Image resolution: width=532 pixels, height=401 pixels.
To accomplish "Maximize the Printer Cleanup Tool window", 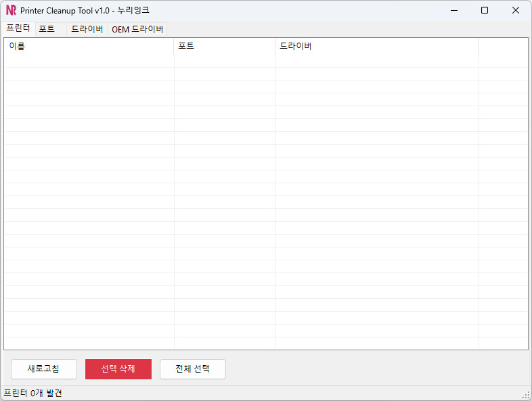I will (484, 10).
